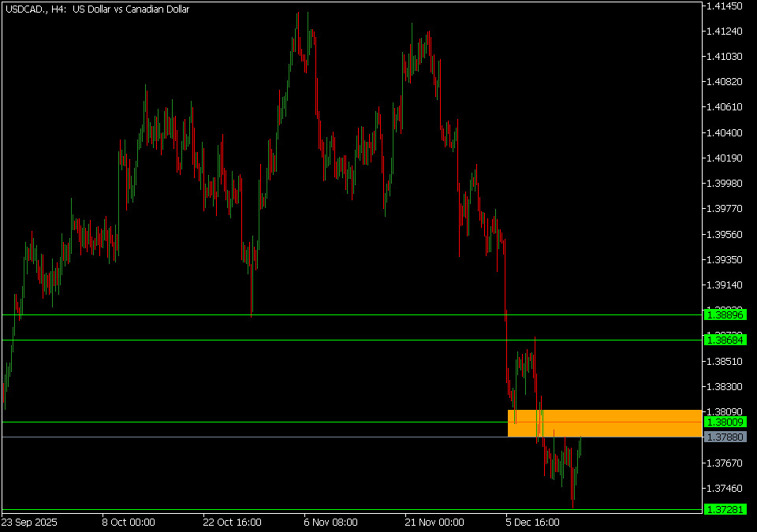Click the 1.40400 price scale value
757x532 pixels.
pyautogui.click(x=725, y=132)
